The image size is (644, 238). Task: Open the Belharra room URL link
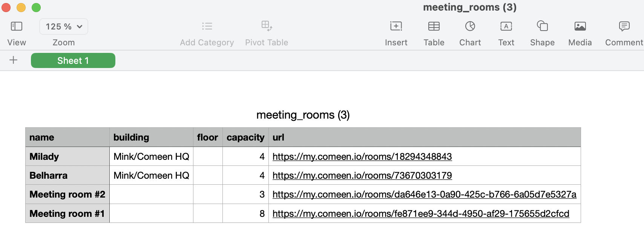pos(362,175)
